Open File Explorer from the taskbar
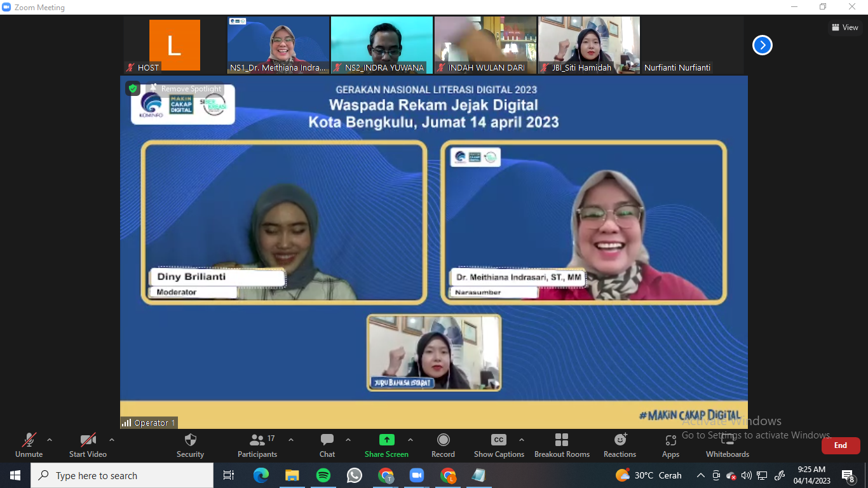Screen dimensions: 868x488 click(292, 475)
